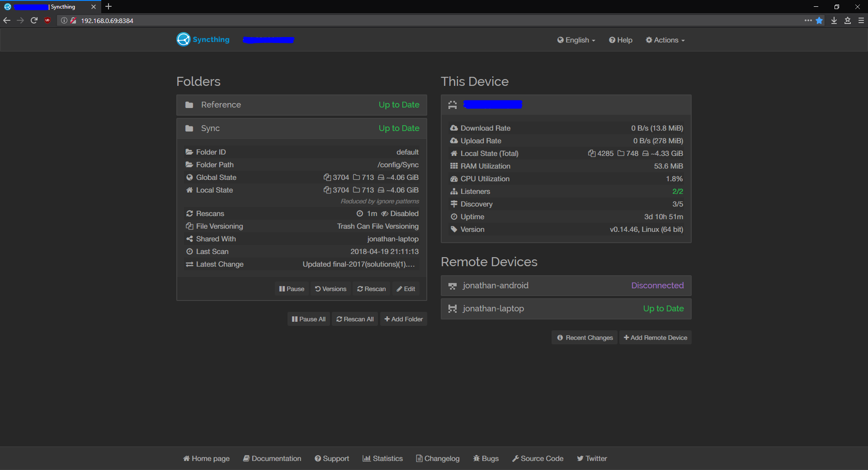Viewport: 868px width, 470px height.
Task: Collapse the This Device panel header
Action: [x=566, y=105]
